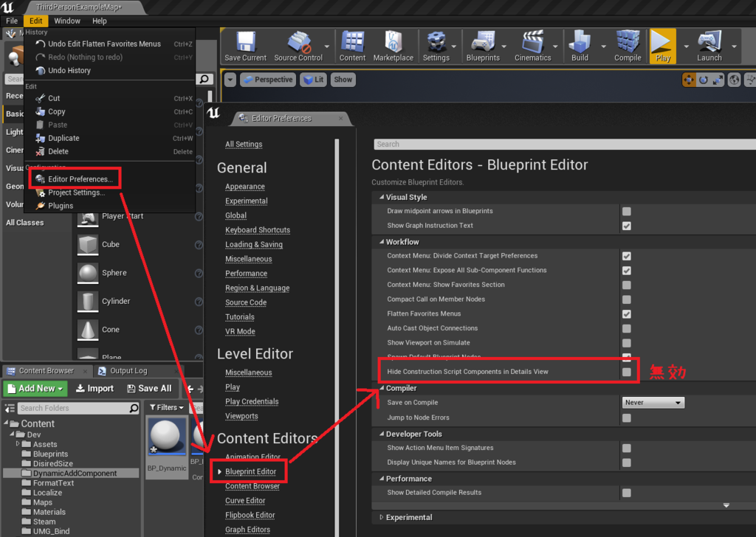This screenshot has height=537, width=756.
Task: Toggle Show Detailed Compile Results checkbox
Action: tap(626, 493)
